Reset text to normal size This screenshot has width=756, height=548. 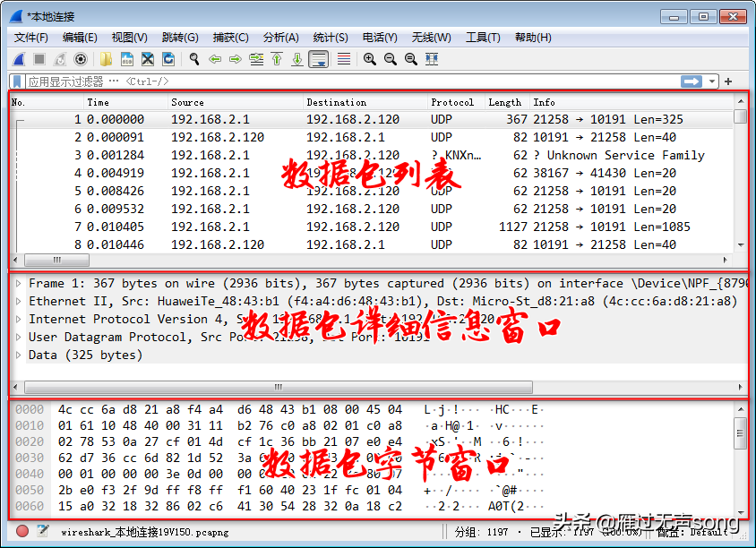point(411,59)
